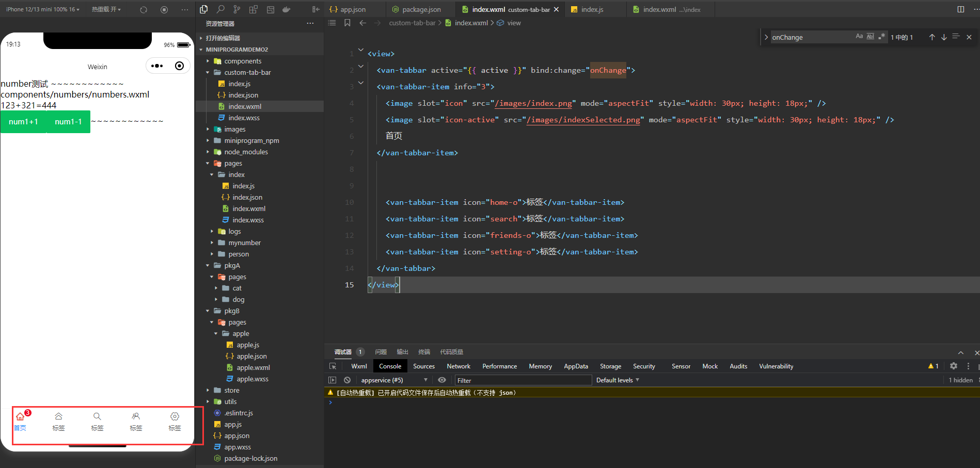Clear console with the clear icon
The height and width of the screenshot is (468, 980).
(x=347, y=380)
